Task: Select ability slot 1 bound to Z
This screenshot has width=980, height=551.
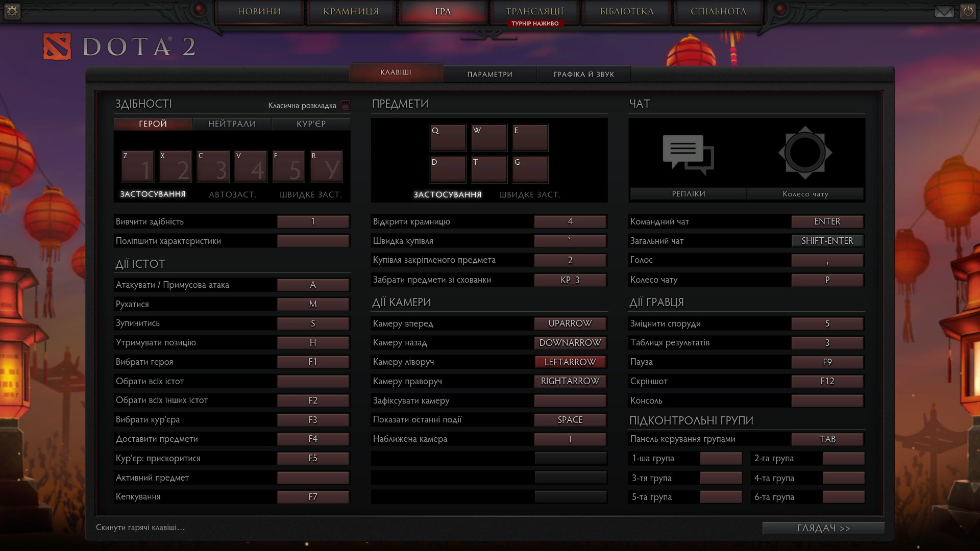Action: (x=138, y=167)
